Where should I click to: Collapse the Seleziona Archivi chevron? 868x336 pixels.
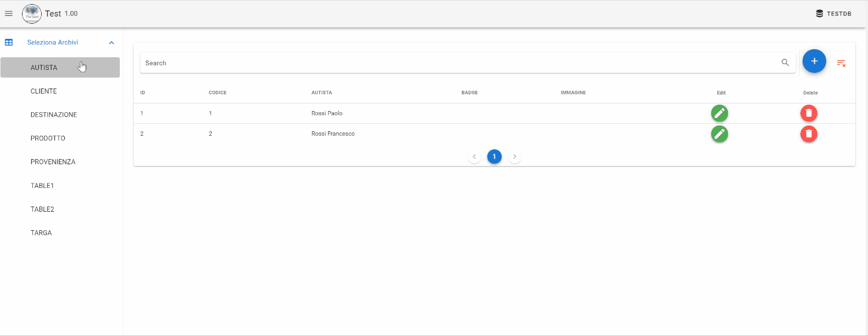click(x=112, y=43)
